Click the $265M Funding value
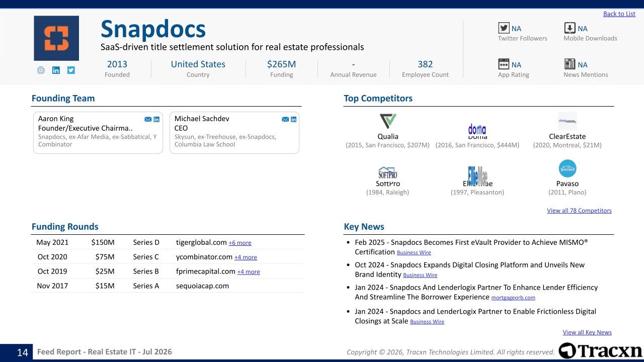 coord(281,64)
